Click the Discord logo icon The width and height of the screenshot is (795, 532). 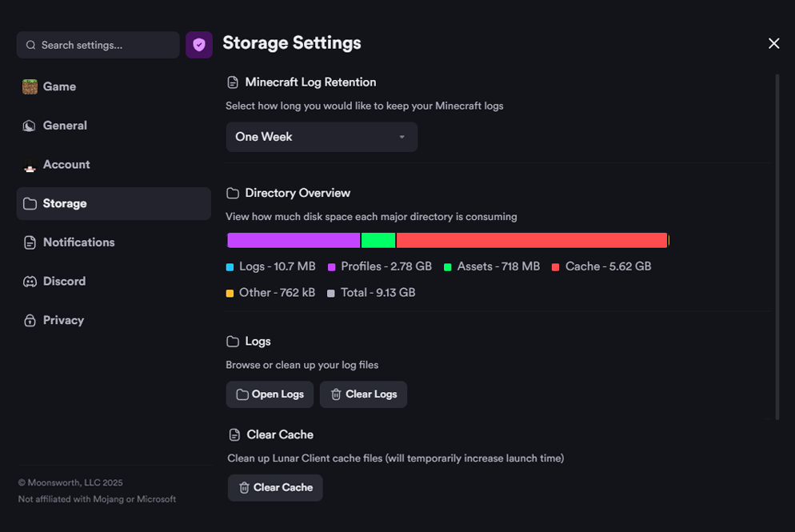[x=30, y=282]
